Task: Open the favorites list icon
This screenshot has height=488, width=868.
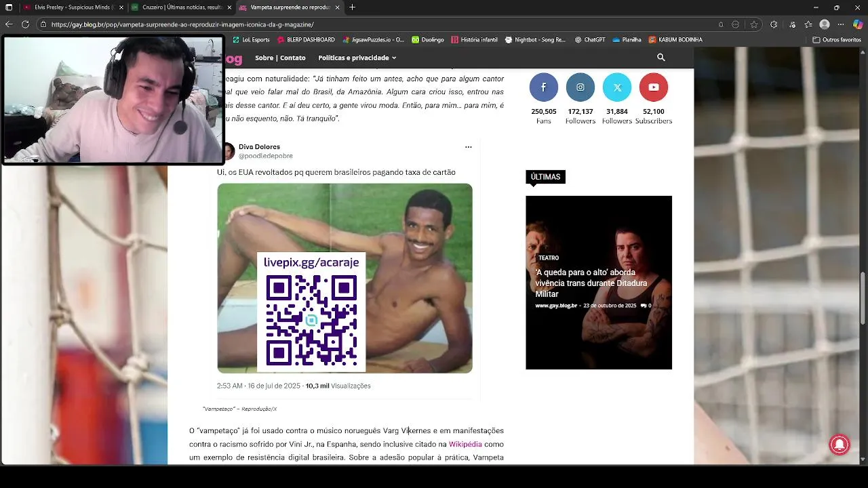Action: (808, 24)
